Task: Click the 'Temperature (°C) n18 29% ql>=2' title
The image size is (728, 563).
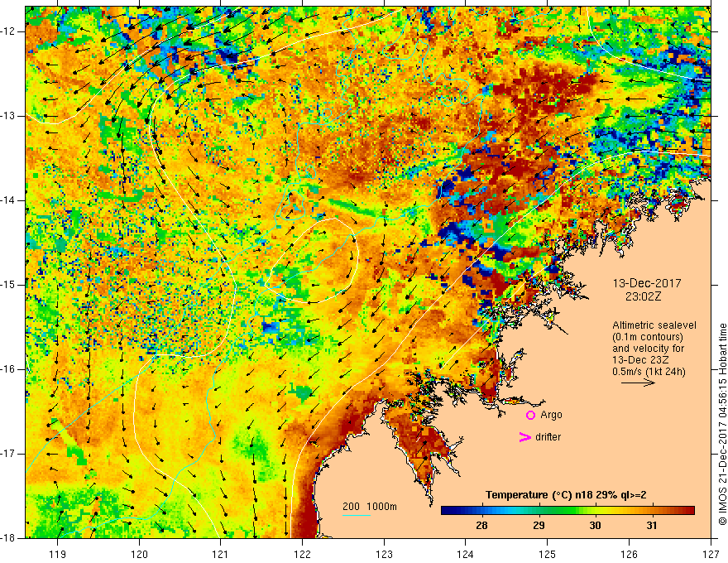Action: click(566, 495)
